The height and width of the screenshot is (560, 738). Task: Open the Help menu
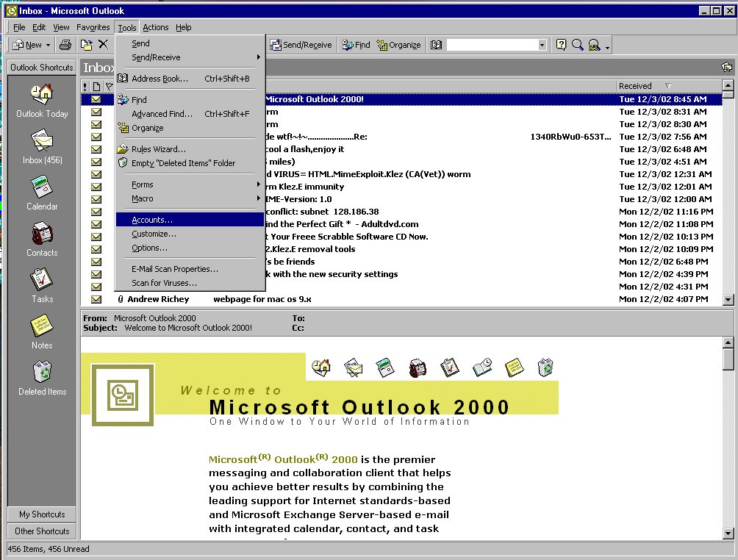184,27
